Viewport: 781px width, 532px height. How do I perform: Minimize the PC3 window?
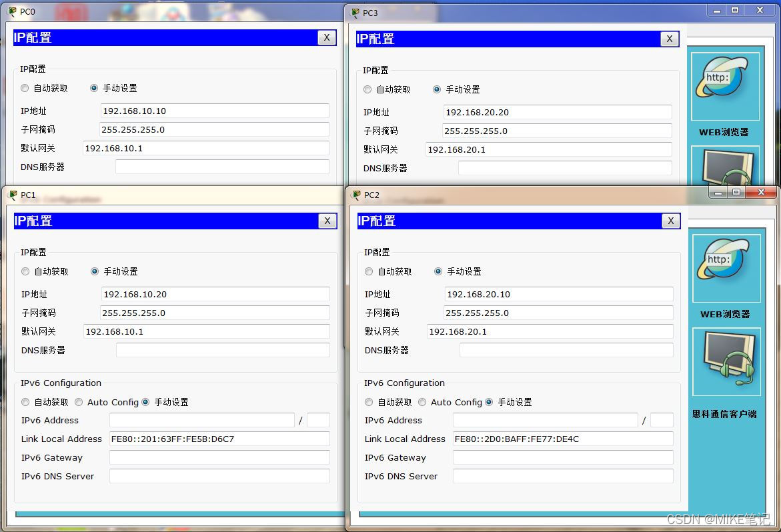717,11
